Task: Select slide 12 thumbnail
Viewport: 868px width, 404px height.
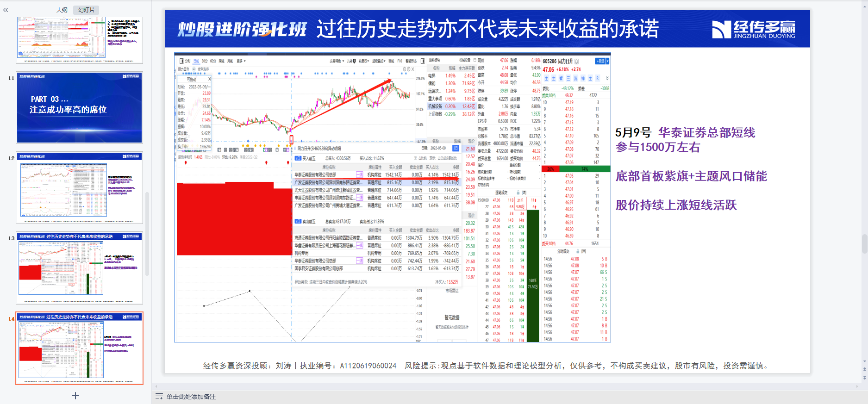Action: click(80, 187)
